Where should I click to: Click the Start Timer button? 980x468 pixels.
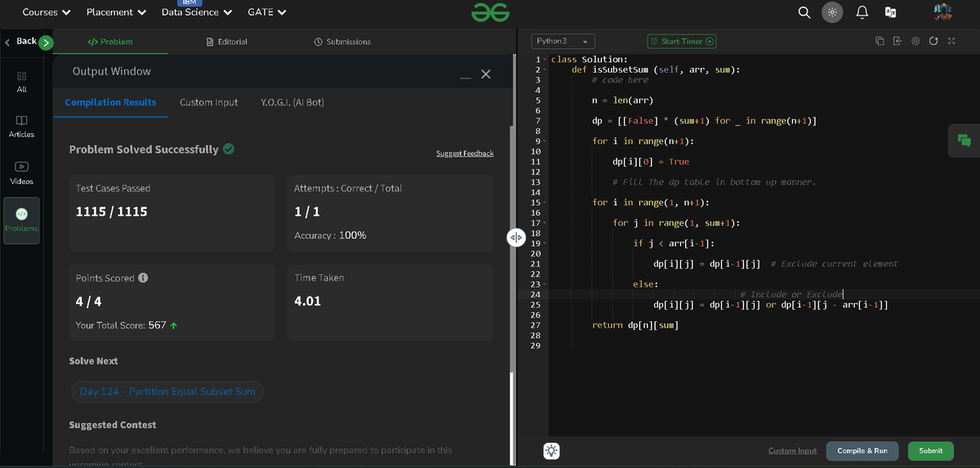click(x=682, y=41)
